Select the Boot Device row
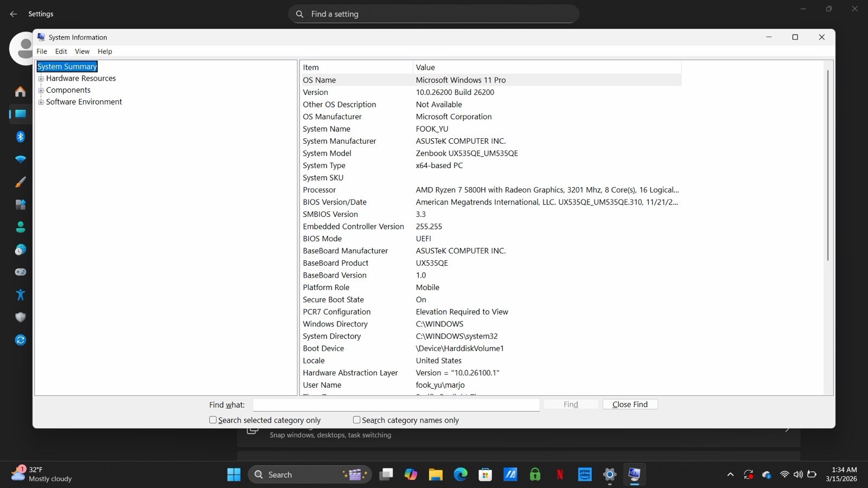The height and width of the screenshot is (488, 868). 490,349
